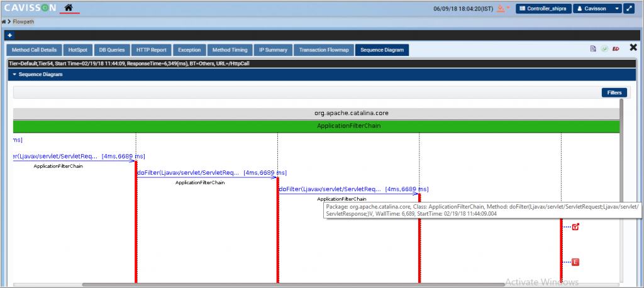The height and width of the screenshot is (288, 644).
Task: Open the Transaction Flowmap tab
Action: coord(324,50)
